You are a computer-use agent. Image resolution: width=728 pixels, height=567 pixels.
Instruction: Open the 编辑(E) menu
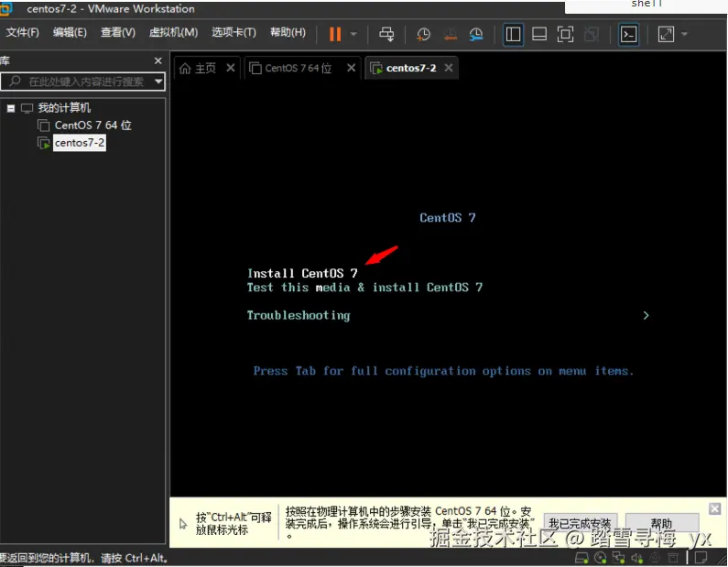click(70, 32)
